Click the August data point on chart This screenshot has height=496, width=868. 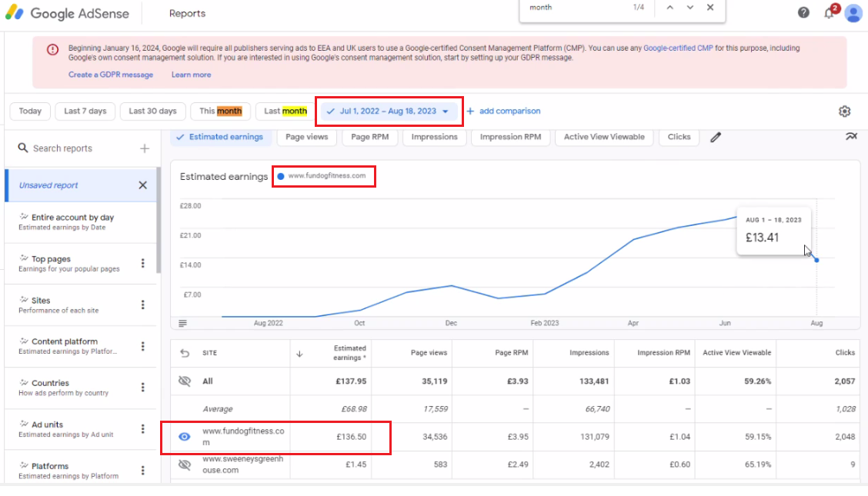click(x=816, y=260)
